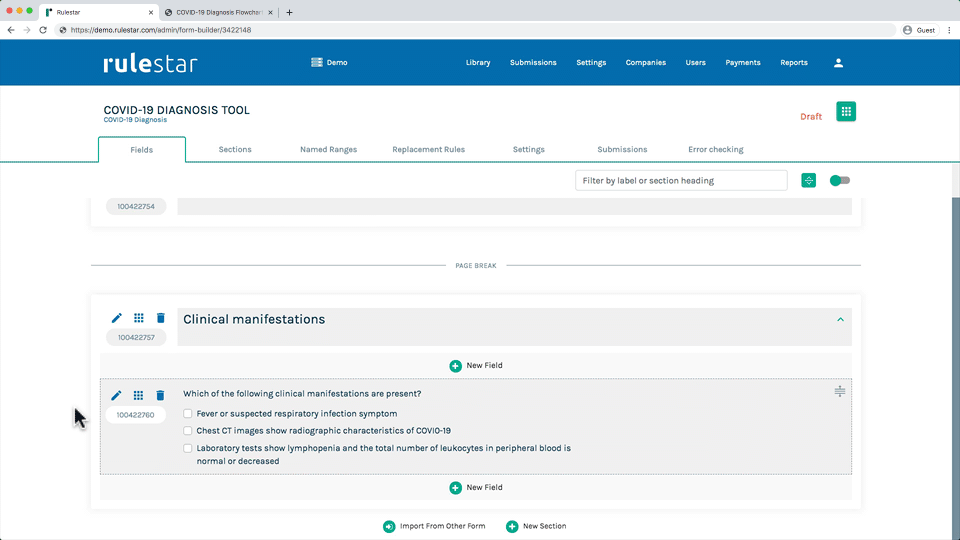Click the COVID-19 Diagnosis breadcrumb link
960x540 pixels.
click(135, 120)
